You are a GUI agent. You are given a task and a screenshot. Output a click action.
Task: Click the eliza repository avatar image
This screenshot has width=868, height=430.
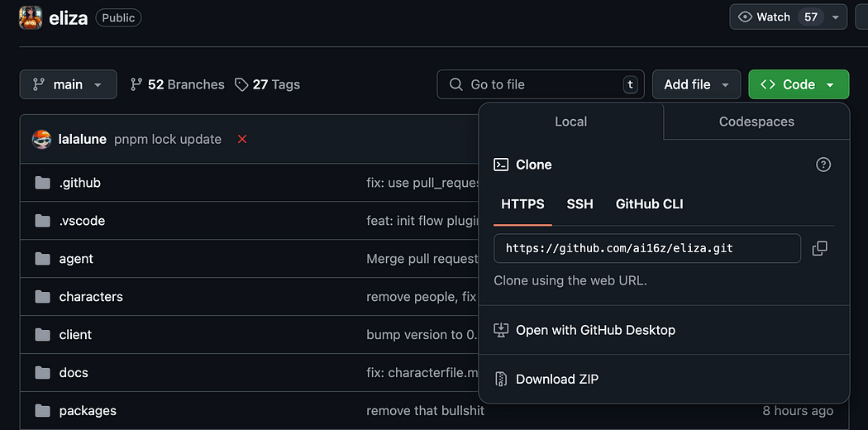tap(31, 17)
